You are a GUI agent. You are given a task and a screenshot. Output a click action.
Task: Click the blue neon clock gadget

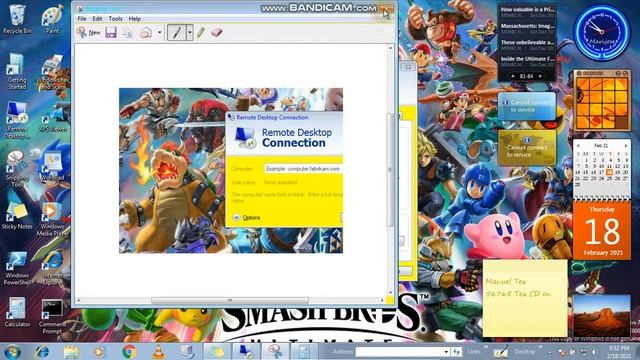[601, 33]
